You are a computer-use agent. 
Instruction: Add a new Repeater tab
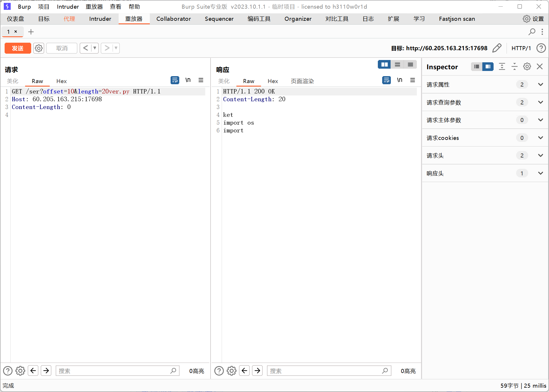coord(31,32)
